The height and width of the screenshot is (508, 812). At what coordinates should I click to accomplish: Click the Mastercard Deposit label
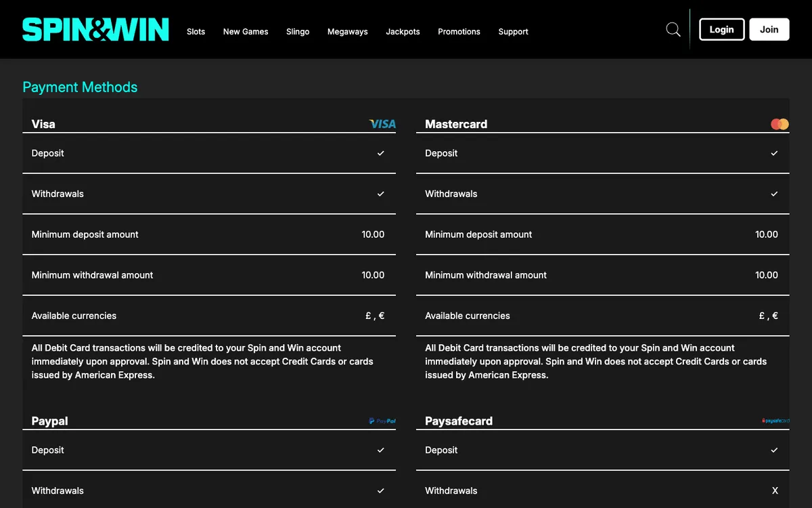click(x=441, y=153)
